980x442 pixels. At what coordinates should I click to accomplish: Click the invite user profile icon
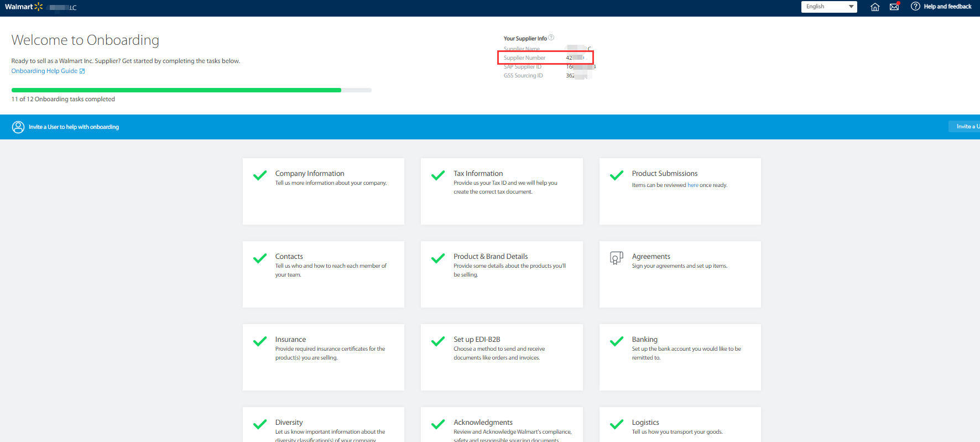click(18, 127)
